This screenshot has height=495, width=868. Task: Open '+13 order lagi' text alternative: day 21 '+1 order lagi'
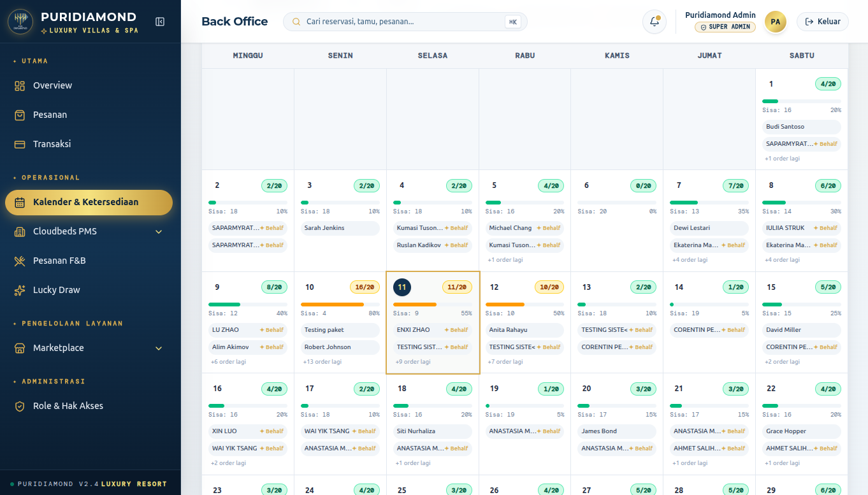tap(690, 463)
